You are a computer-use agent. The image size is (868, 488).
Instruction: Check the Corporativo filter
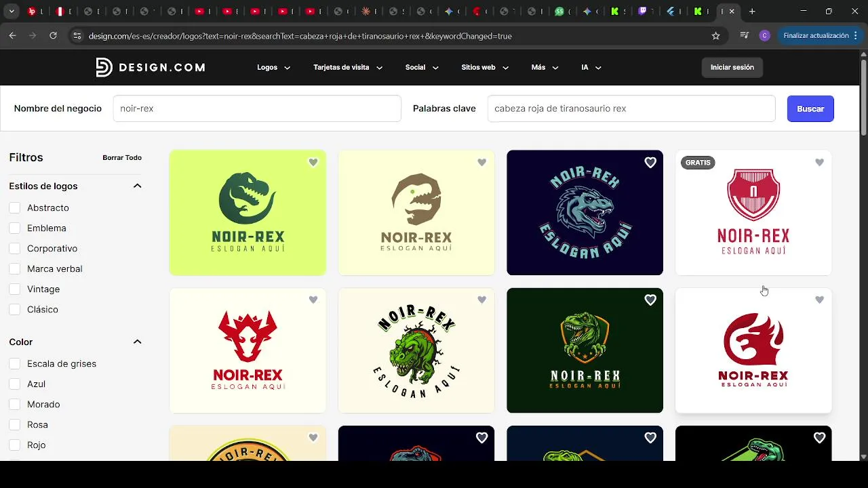14,248
